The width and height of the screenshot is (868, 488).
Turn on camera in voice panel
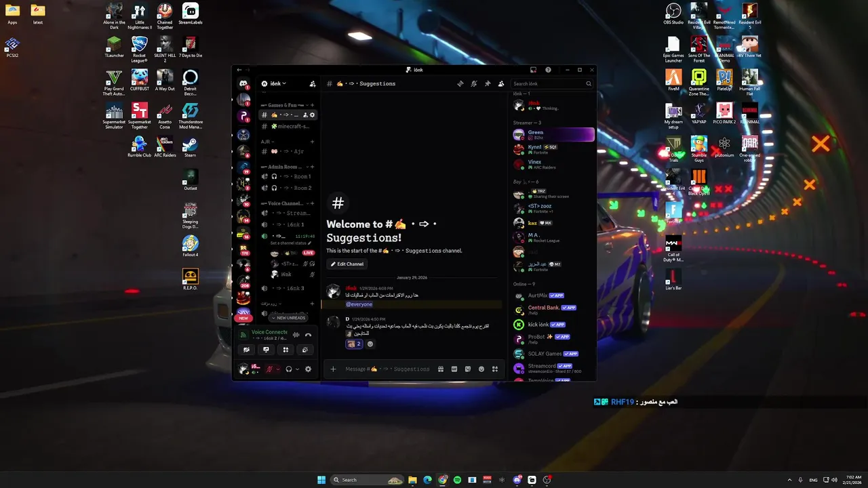(x=246, y=350)
